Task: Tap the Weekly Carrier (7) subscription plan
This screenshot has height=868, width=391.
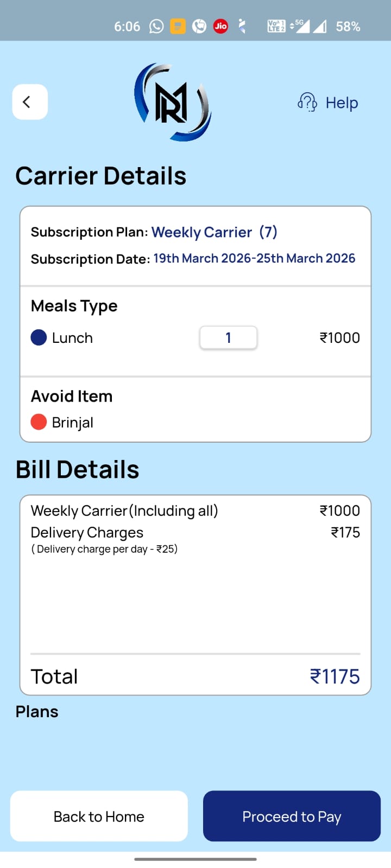Action: click(214, 232)
